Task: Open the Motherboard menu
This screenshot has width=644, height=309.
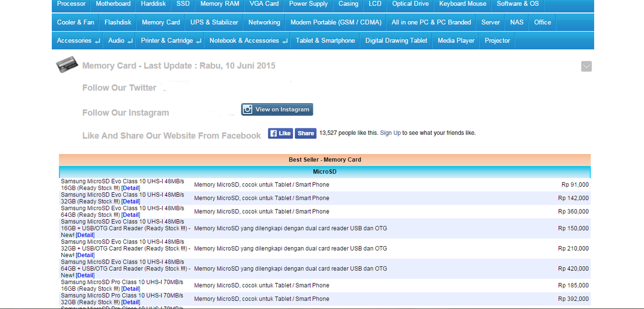Action: [113, 4]
